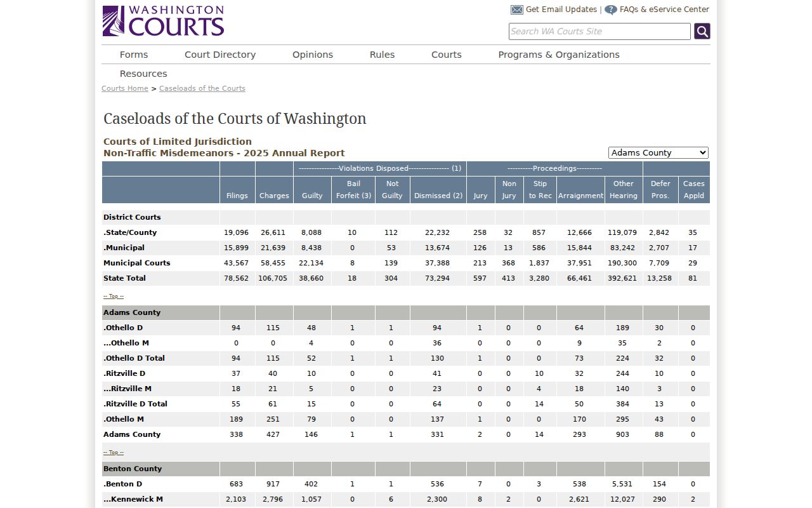812x508 pixels.
Task: Click the Bail Forfeit (3) column header
Action: point(353,190)
